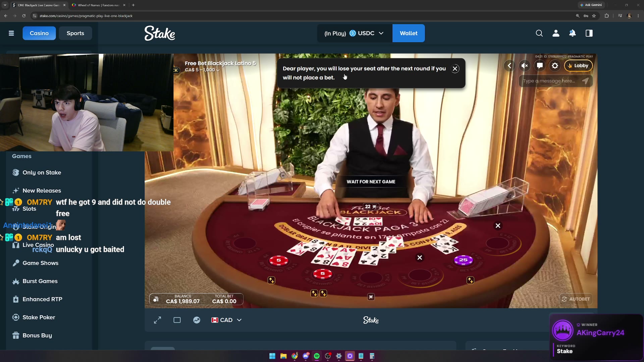Unmute the game sound
Screen dimensions: 644x362
525,66
